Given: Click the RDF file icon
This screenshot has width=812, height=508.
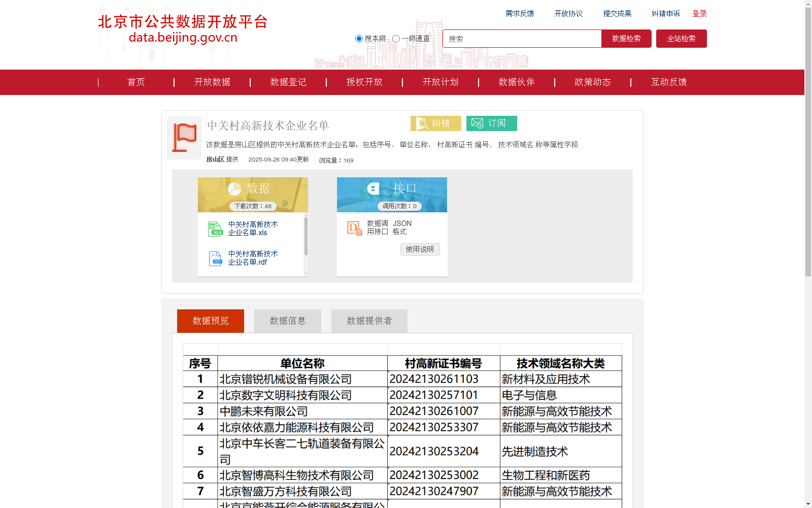Looking at the screenshot, I should (x=215, y=259).
